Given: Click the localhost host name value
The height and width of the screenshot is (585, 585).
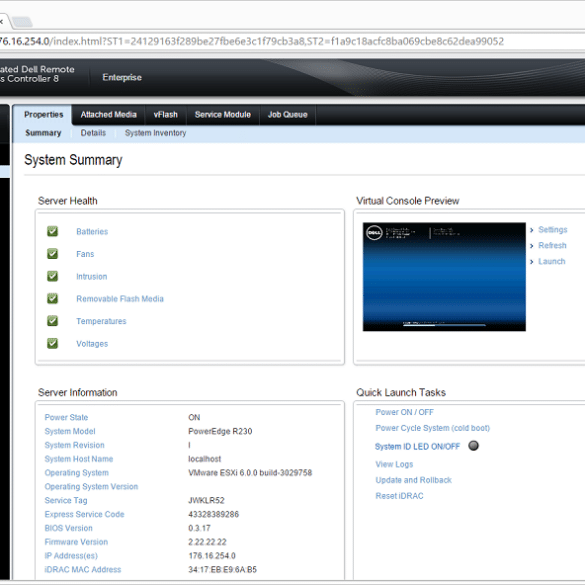Looking at the screenshot, I should click(x=204, y=459).
